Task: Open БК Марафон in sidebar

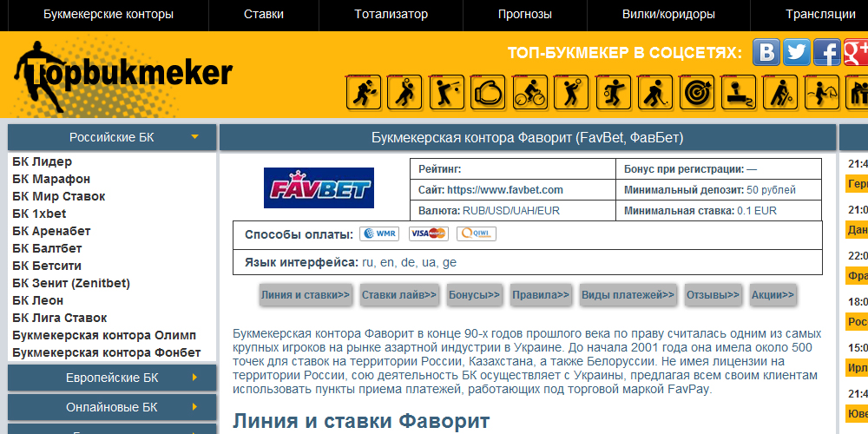Action: pos(51,179)
